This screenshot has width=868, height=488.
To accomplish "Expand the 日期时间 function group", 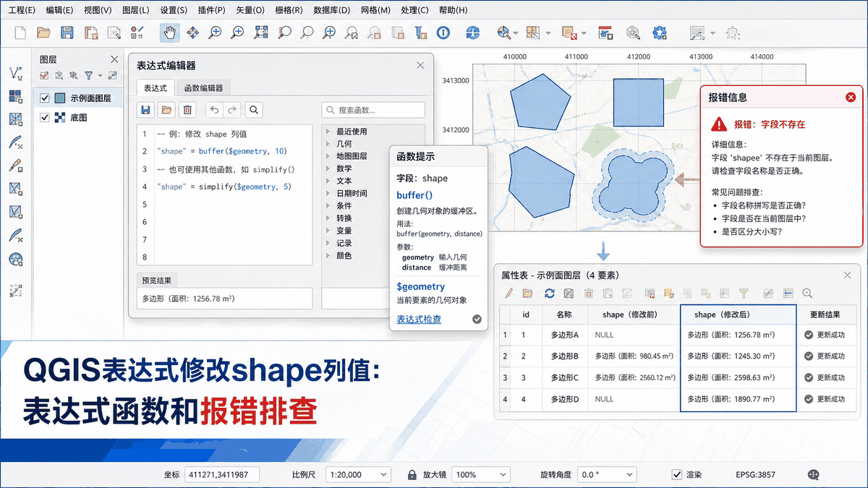I will click(x=328, y=193).
